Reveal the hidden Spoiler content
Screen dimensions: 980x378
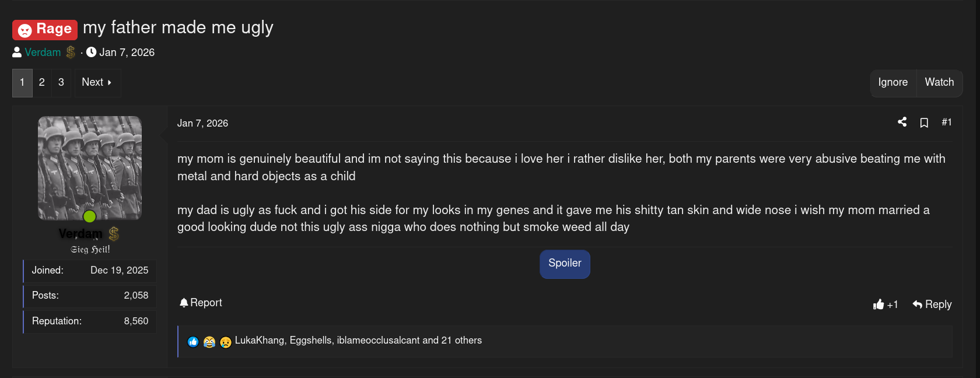click(x=565, y=264)
